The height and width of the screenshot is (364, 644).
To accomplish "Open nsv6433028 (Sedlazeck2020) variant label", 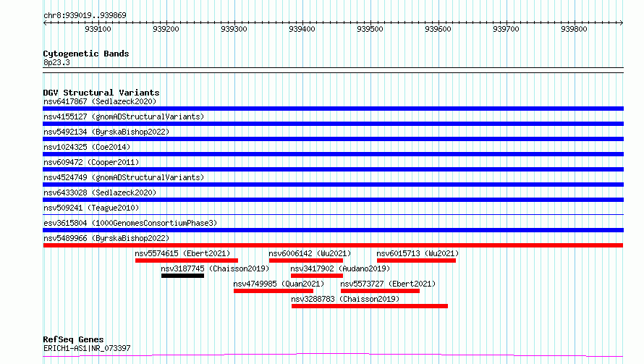I will [100, 192].
